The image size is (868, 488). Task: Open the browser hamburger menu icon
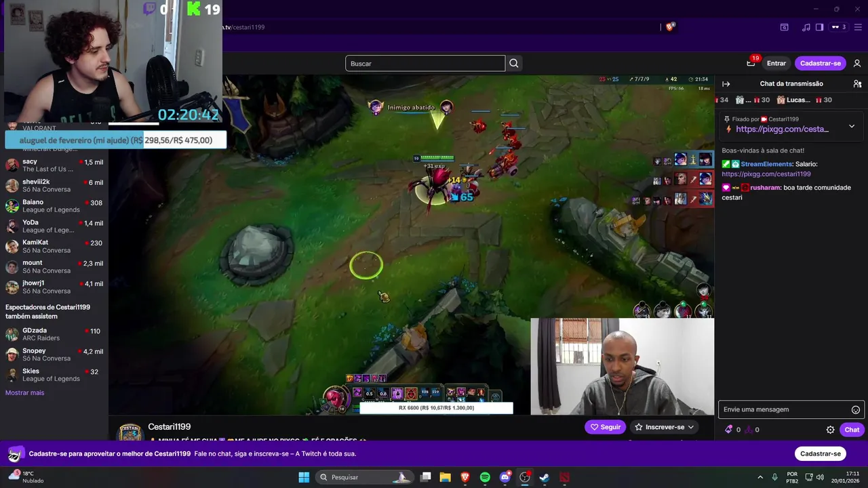857,27
